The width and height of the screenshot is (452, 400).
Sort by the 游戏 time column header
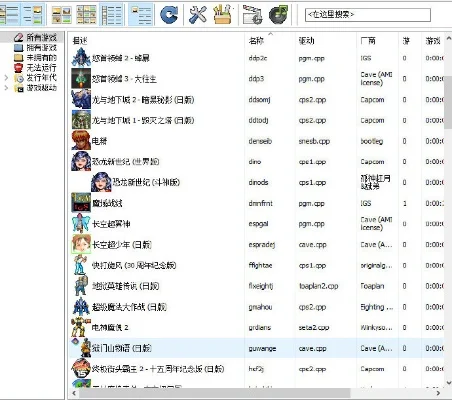click(x=433, y=41)
